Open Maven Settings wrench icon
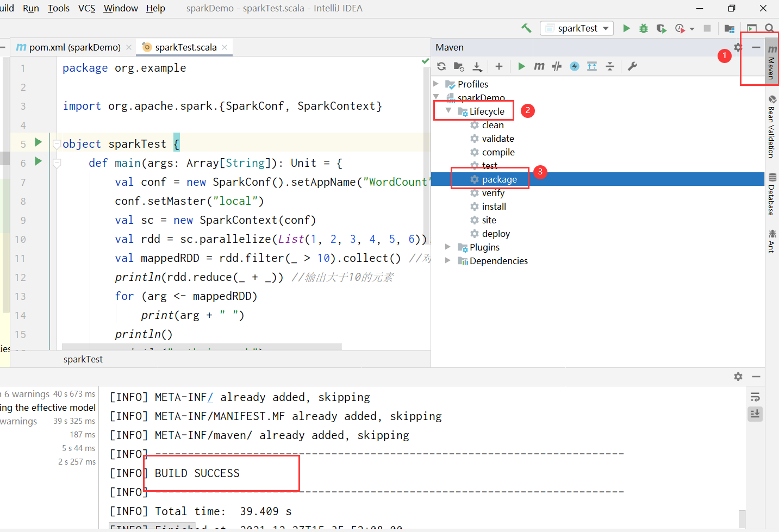The image size is (779, 532). [632, 66]
